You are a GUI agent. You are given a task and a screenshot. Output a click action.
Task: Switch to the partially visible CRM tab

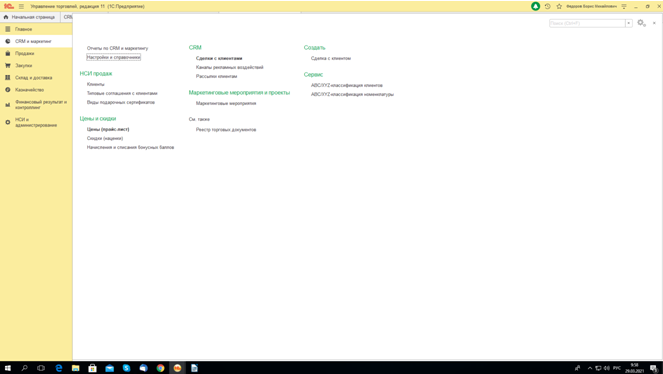67,17
